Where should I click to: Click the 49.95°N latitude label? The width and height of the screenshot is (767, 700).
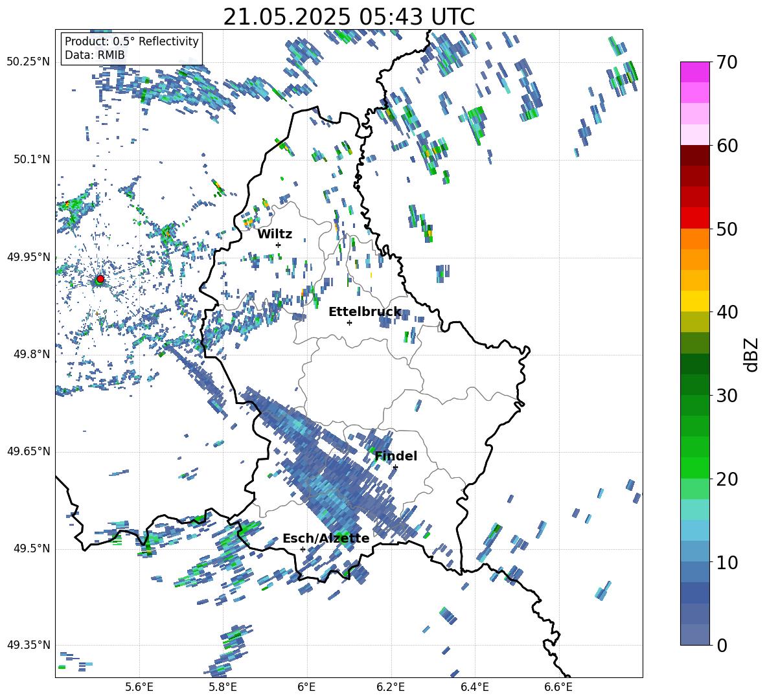coord(29,256)
